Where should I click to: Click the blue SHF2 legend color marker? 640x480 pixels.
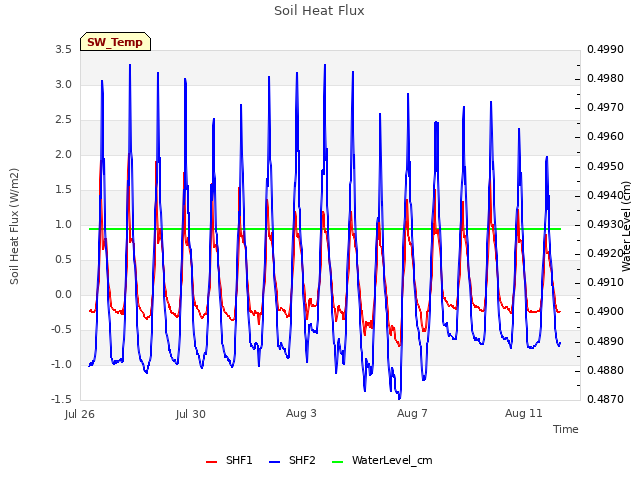pyautogui.click(x=275, y=462)
